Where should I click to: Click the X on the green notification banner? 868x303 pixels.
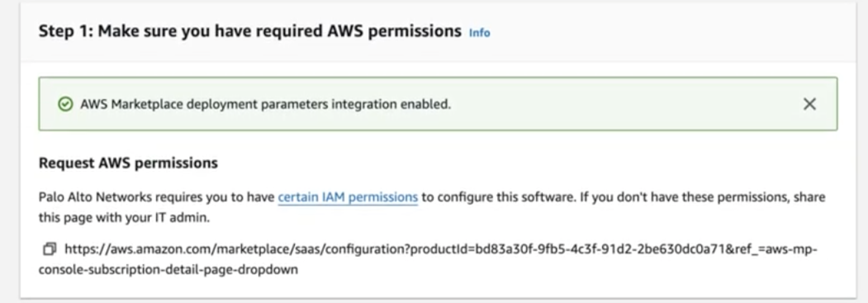tap(809, 104)
